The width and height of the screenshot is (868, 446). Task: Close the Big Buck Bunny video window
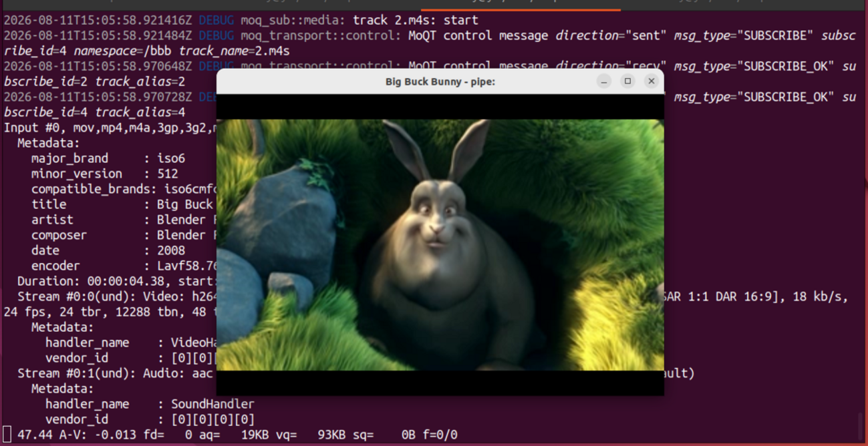click(x=652, y=81)
